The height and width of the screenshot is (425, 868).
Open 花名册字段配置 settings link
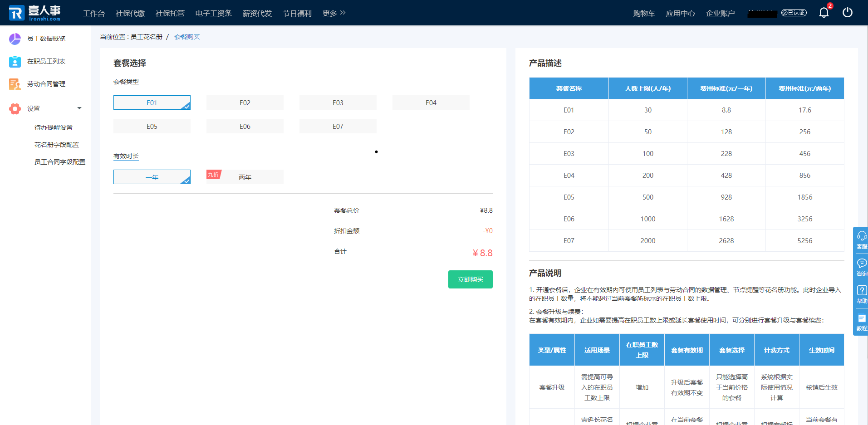click(x=57, y=145)
